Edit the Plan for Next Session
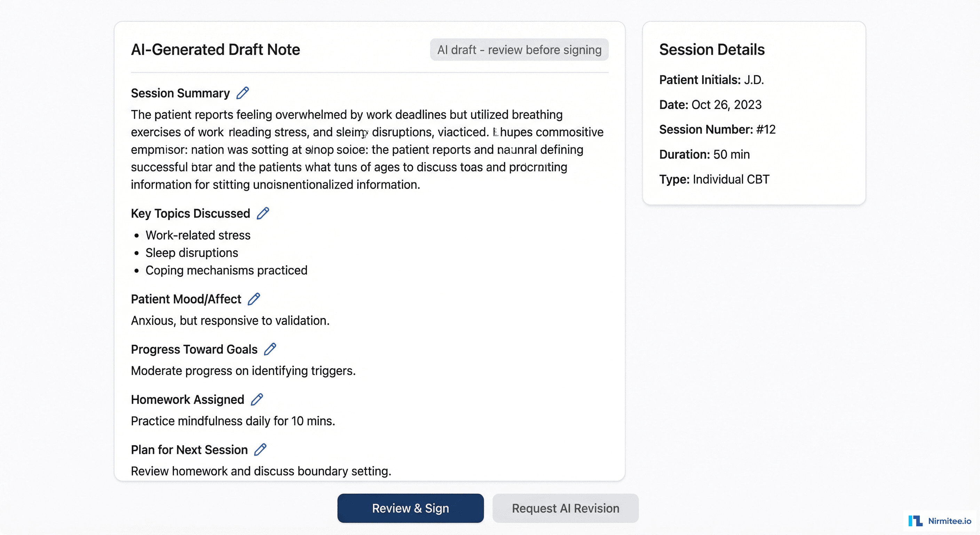Image resolution: width=980 pixels, height=535 pixels. [260, 450]
